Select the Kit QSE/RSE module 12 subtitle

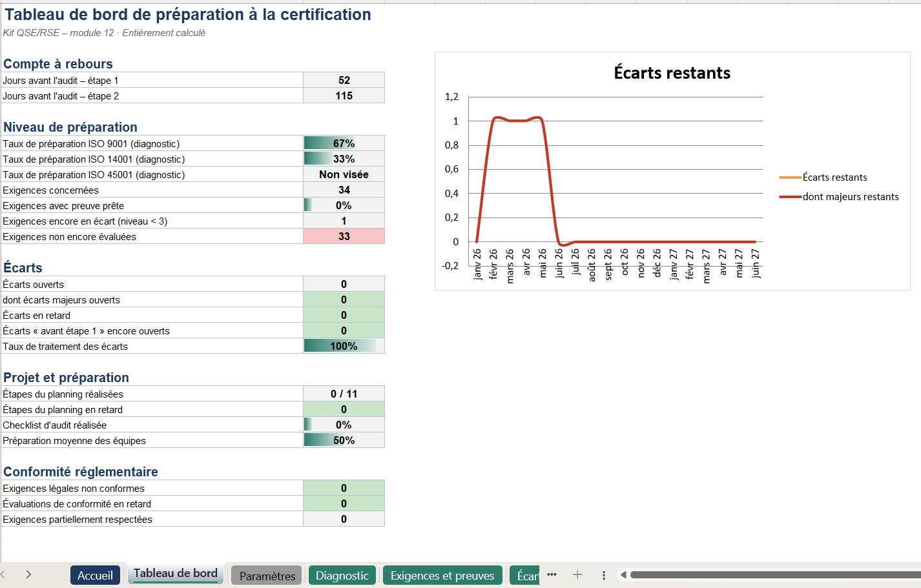point(104,33)
